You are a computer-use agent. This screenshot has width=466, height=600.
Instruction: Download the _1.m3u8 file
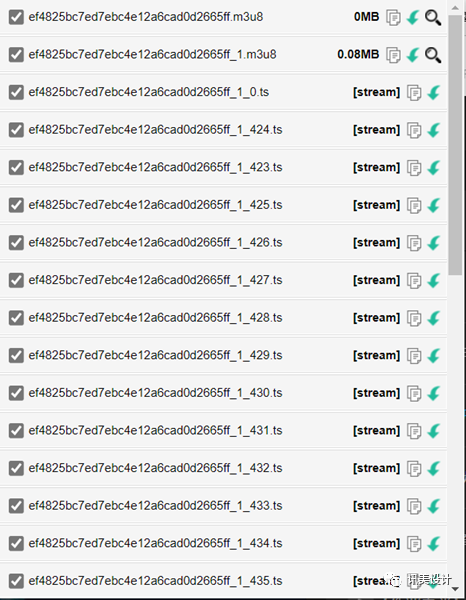413,55
